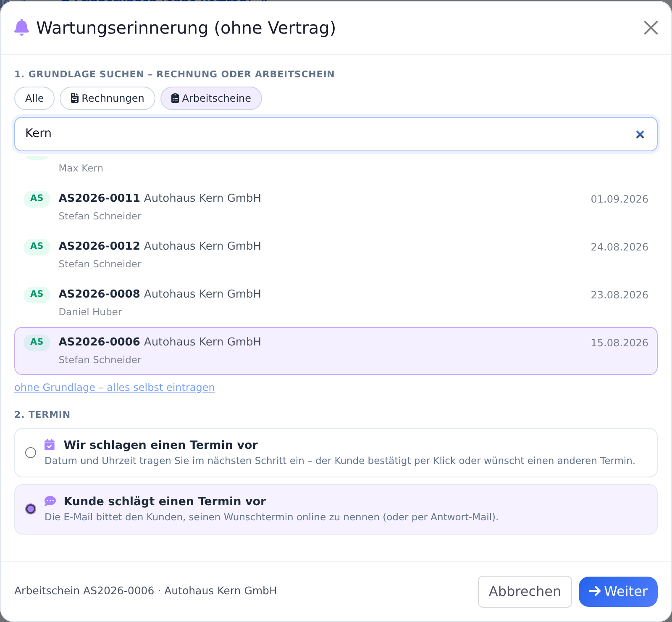Click the AS badge of AS2026-0012
This screenshot has height=622, width=672.
point(37,246)
